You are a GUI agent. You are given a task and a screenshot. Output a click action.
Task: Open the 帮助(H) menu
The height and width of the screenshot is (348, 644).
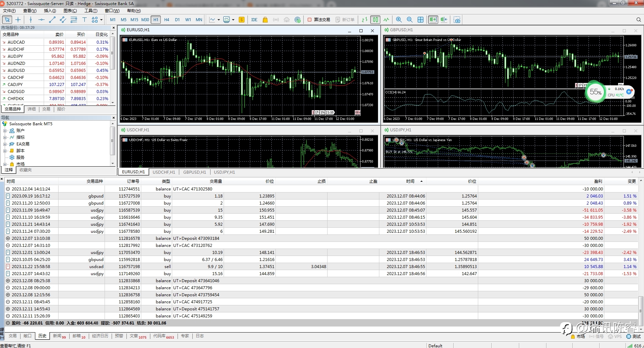click(x=134, y=11)
